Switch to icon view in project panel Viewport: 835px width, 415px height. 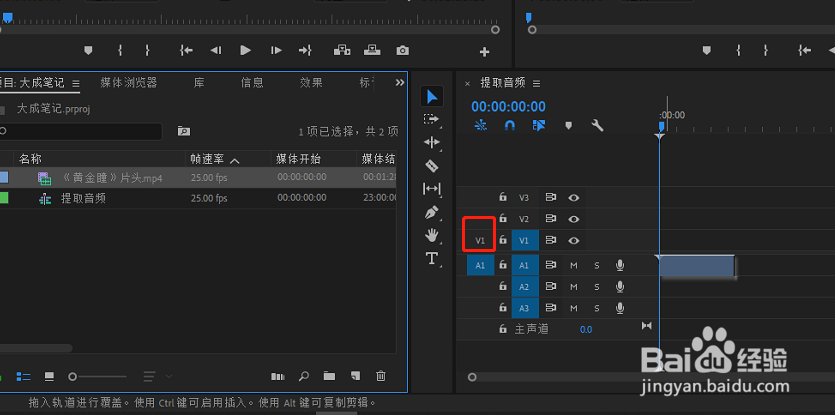tap(50, 377)
